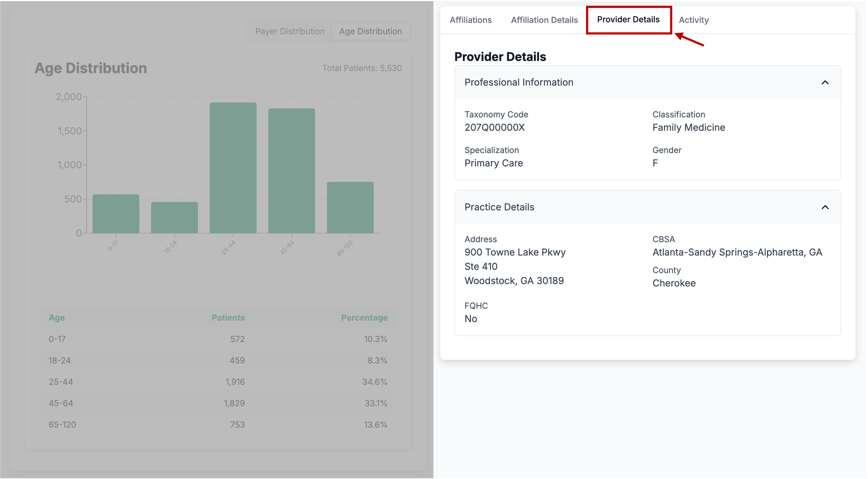Click the Practice Details section header
868x479 pixels.
pyautogui.click(x=499, y=207)
